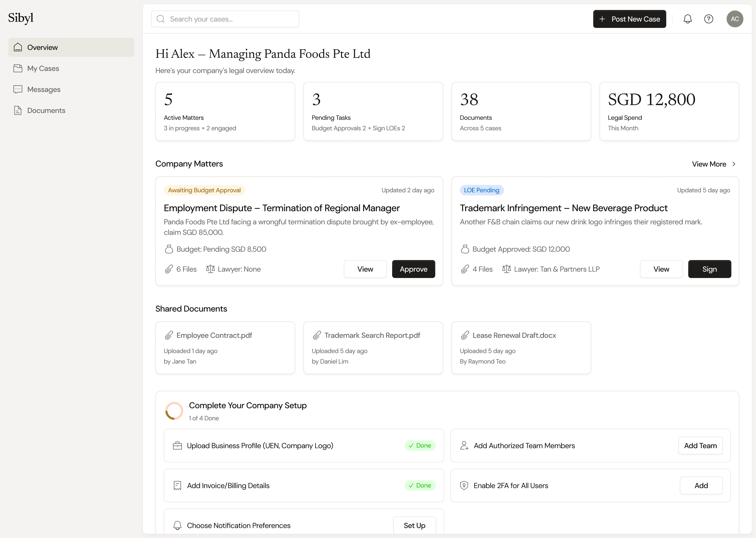Open Documents from the sidebar
The width and height of the screenshot is (756, 538).
[46, 110]
